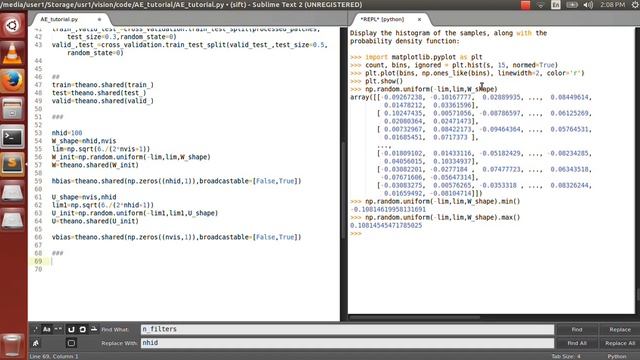The image size is (640, 360).
Task: Click line number 70 in the gutter
Action: tap(38, 269)
